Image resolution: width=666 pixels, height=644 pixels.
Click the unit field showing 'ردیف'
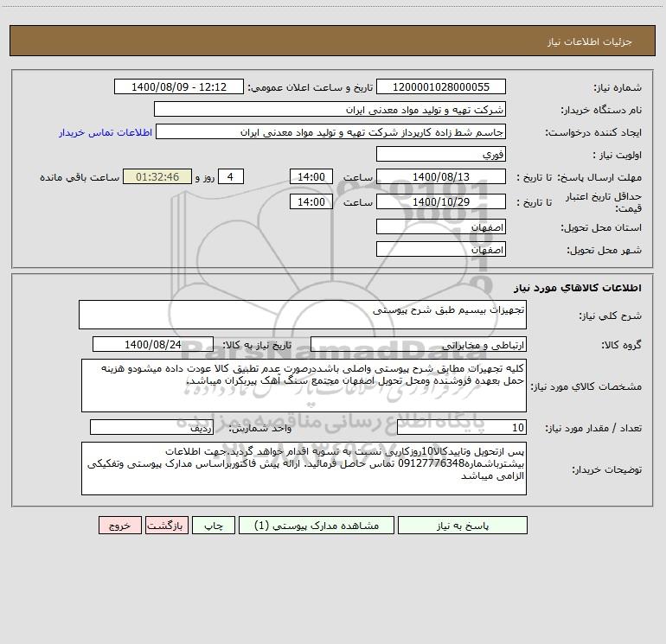[x=151, y=428]
